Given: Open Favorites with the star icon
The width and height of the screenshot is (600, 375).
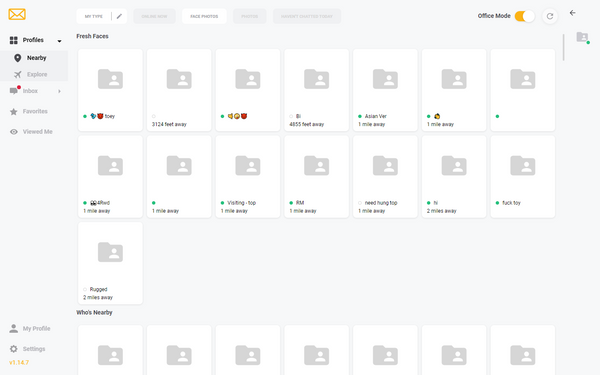Looking at the screenshot, I should click(34, 111).
